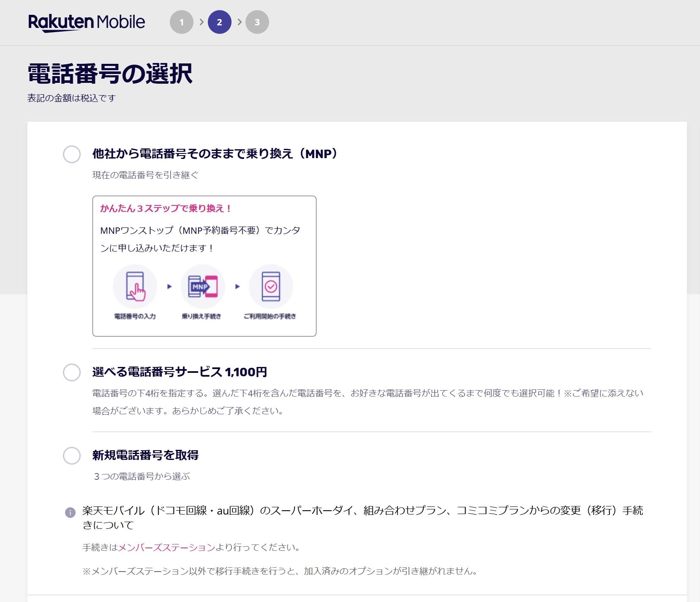
Task: Click 乗り換え手続き step label
Action: pyautogui.click(x=202, y=316)
